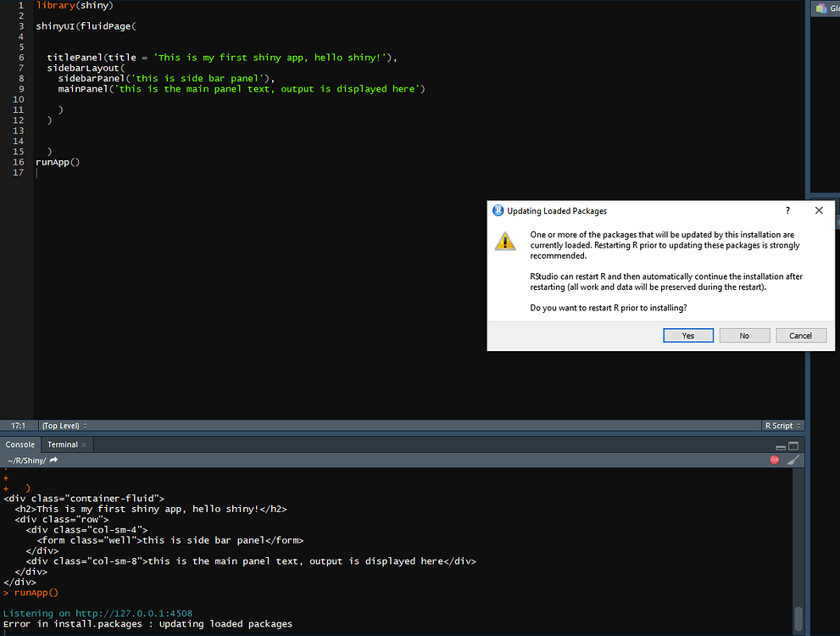The width and height of the screenshot is (840, 636).
Task: Cancel the Updating Loaded Packages dialog
Action: coord(800,335)
